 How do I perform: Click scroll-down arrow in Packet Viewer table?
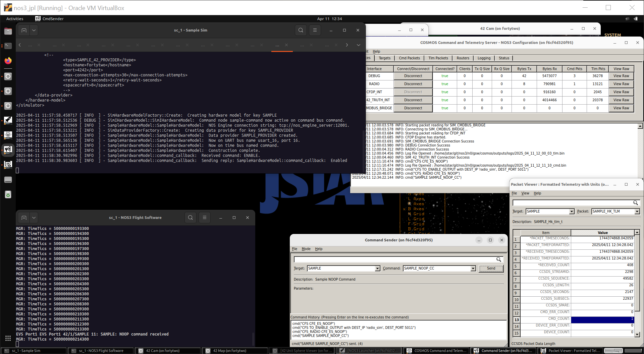pos(637,334)
